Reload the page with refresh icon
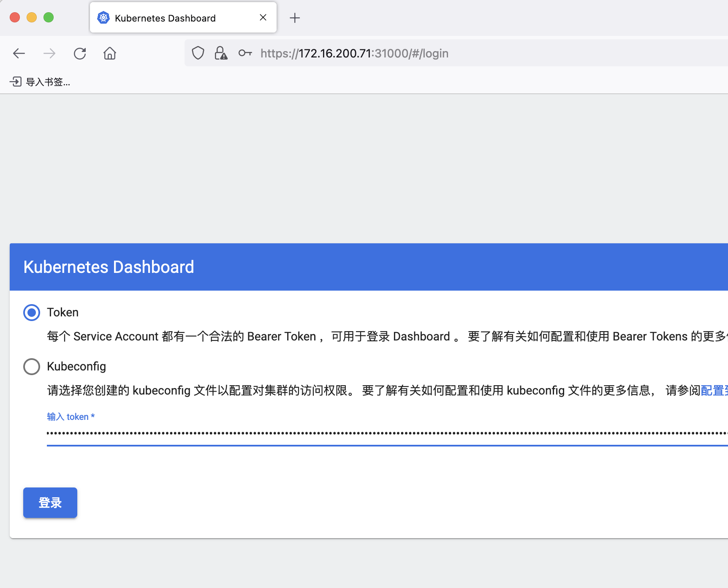Viewport: 728px width, 588px height. click(80, 53)
